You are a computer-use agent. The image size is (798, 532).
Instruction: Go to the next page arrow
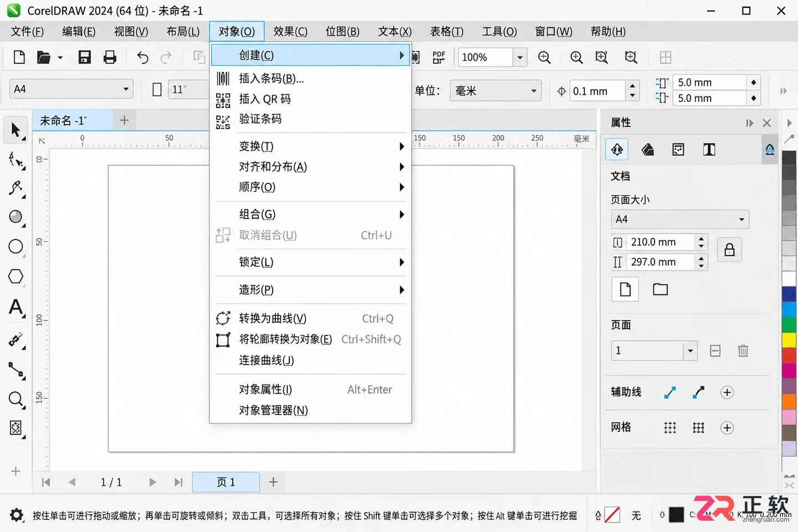(x=152, y=482)
